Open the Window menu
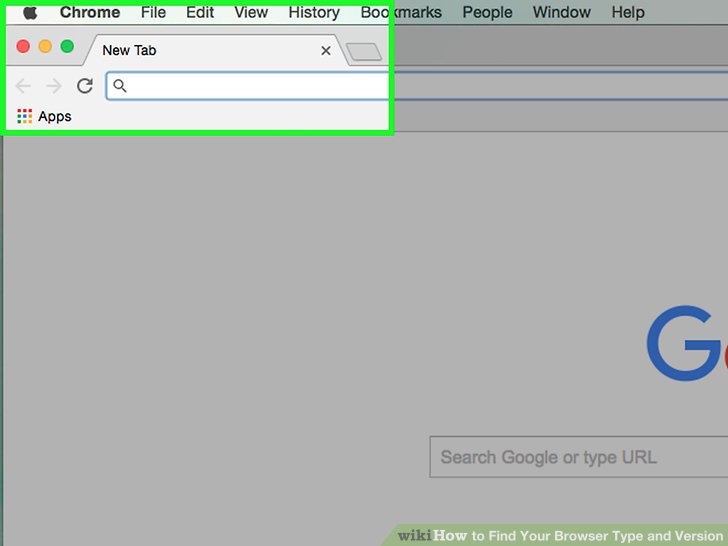Screen dimensions: 728x546 pyautogui.click(x=562, y=12)
